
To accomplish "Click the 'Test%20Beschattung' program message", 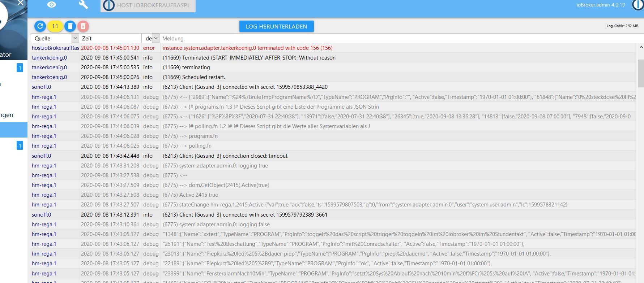I will point(344,244).
